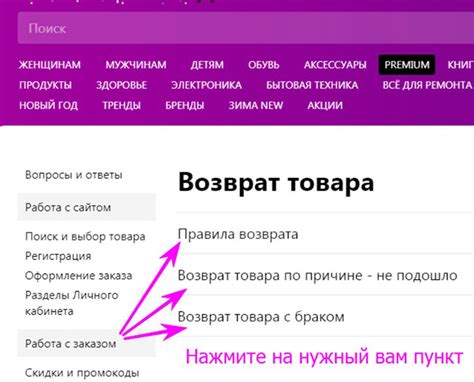This screenshot has height=382, width=474.
Task: Open the ПРОДУКТЫ category
Action: click(45, 85)
